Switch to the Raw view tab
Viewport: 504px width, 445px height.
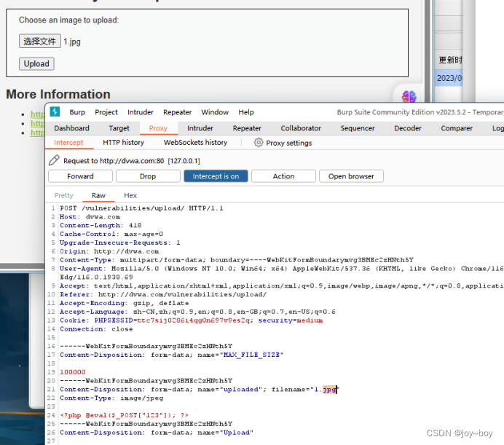[x=98, y=195]
